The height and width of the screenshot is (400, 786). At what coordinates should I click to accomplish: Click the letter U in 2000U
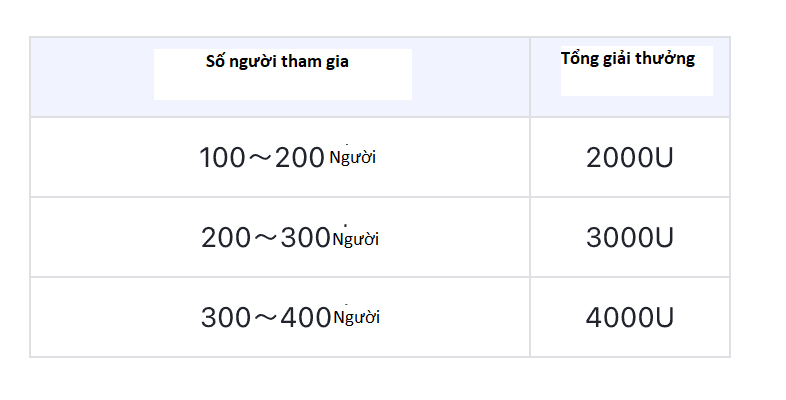664,157
